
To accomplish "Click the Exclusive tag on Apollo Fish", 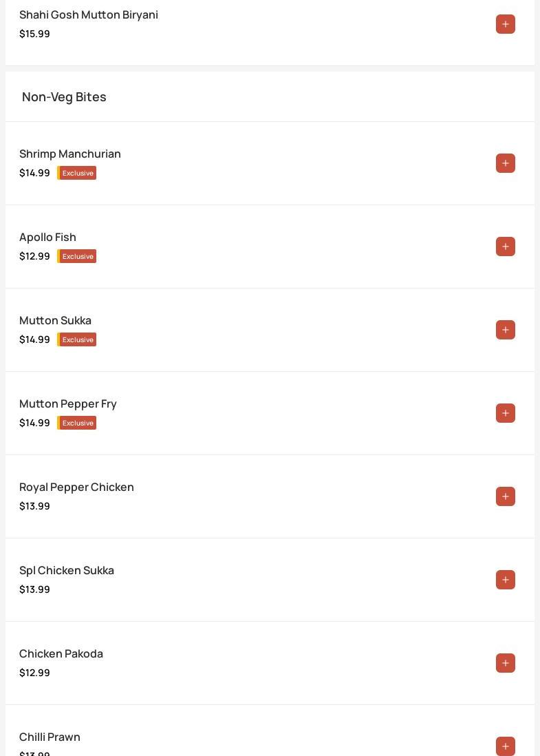I will click(77, 256).
